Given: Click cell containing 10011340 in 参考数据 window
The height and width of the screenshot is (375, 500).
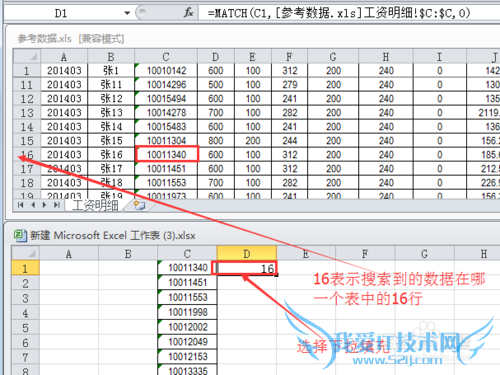Looking at the screenshot, I should [166, 155].
